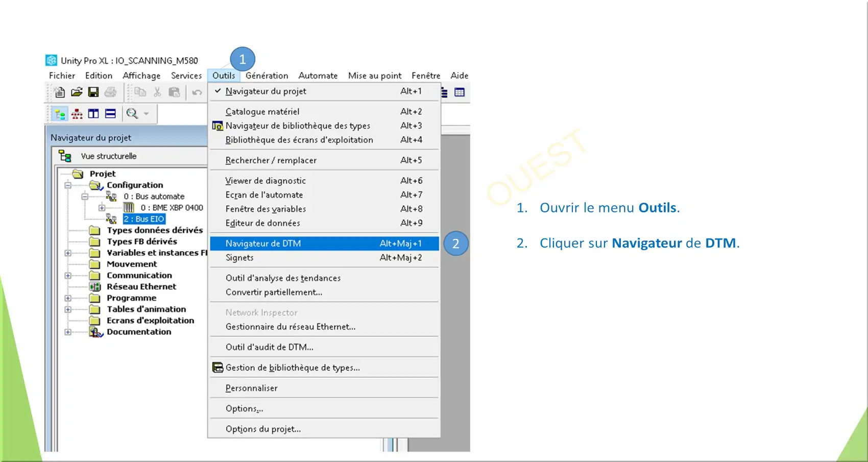Image resolution: width=868 pixels, height=462 pixels.
Task: Open Fenêtre des variables entry
Action: click(x=324, y=209)
